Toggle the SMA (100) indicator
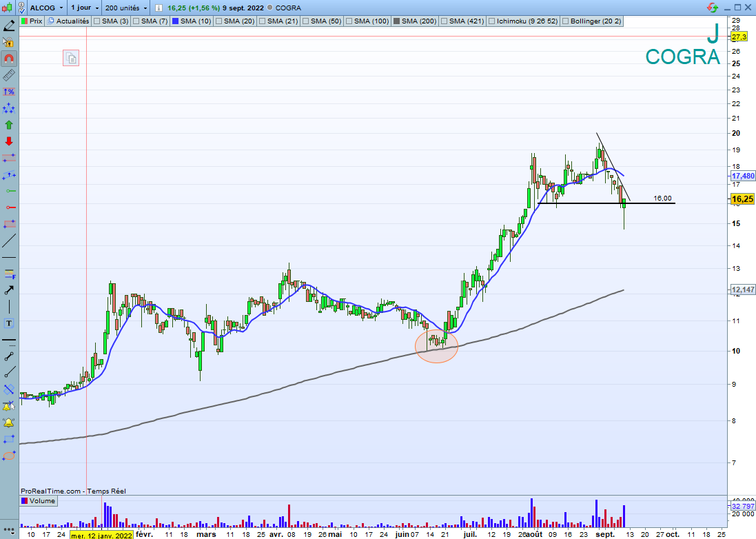This screenshot has width=756, height=539. click(367, 21)
